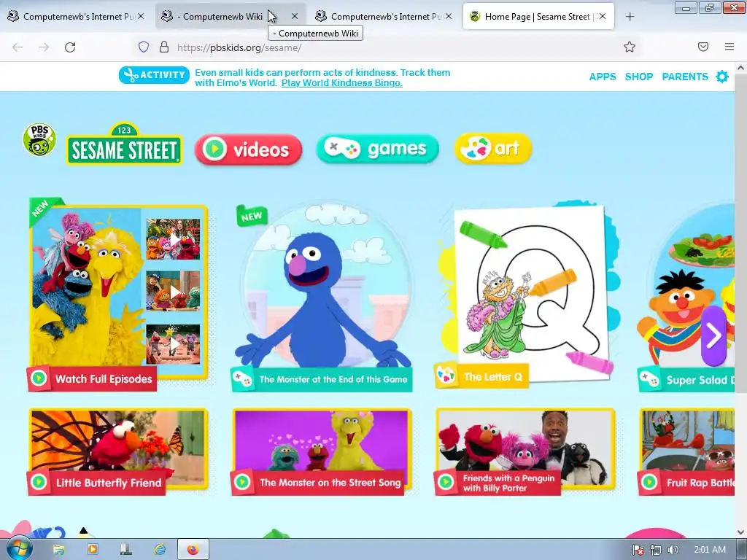This screenshot has height=560, width=747.
Task: Open Internet Explorer from the taskbar
Action: coord(160,550)
